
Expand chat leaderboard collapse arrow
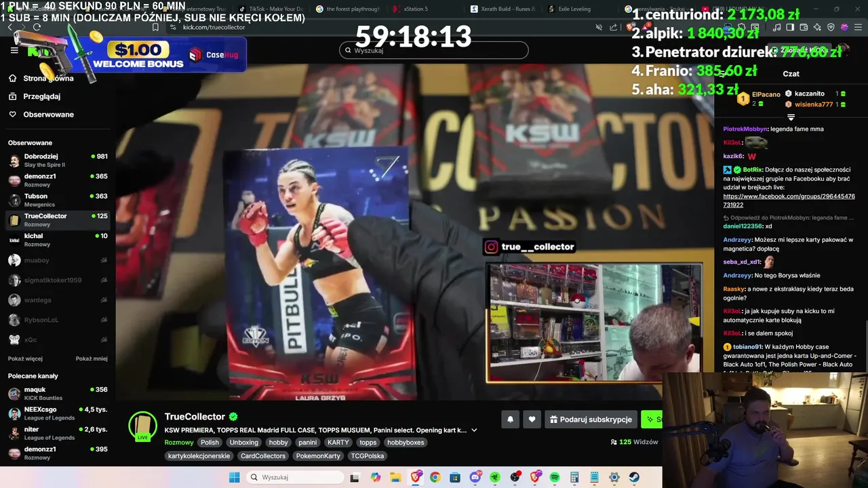(x=791, y=117)
